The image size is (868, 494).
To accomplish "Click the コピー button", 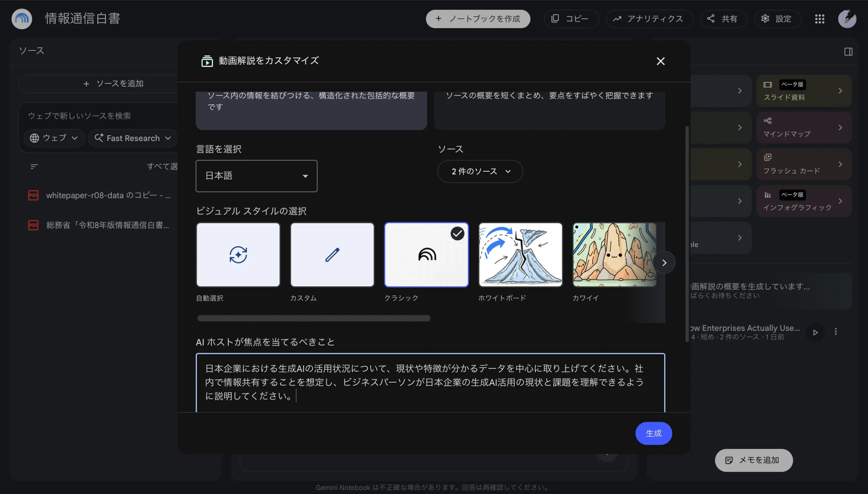I will tap(571, 19).
